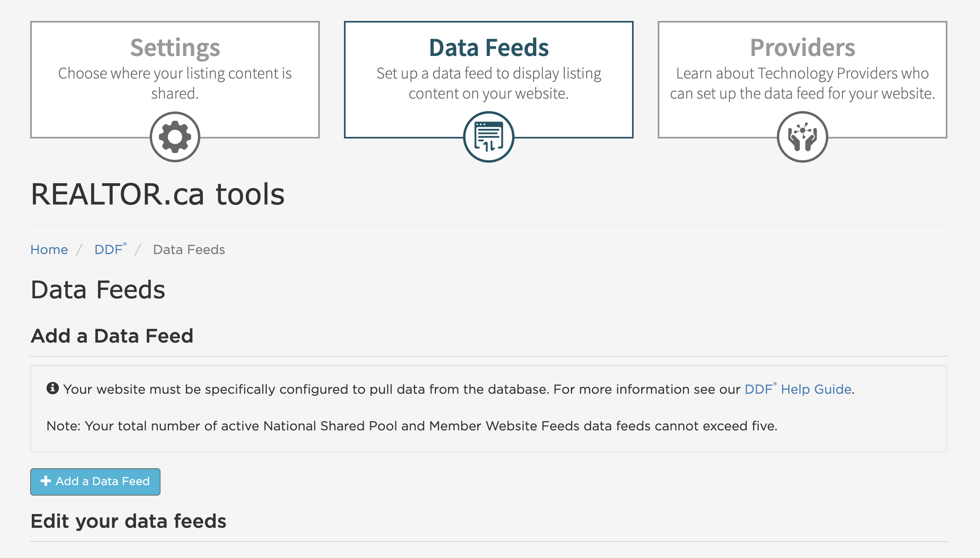980x558 pixels.
Task: Click the info icon in the notice box
Action: coord(52,388)
